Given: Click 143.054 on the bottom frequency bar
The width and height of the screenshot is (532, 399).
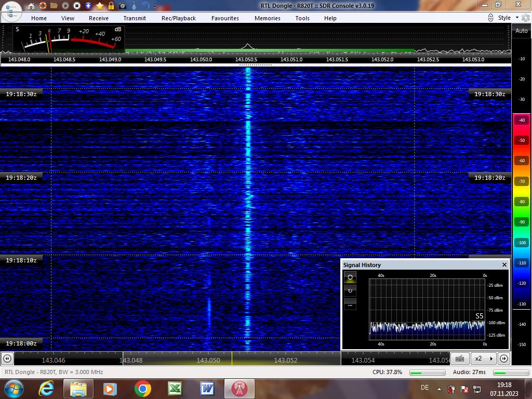Looking at the screenshot, I should click(x=363, y=361).
